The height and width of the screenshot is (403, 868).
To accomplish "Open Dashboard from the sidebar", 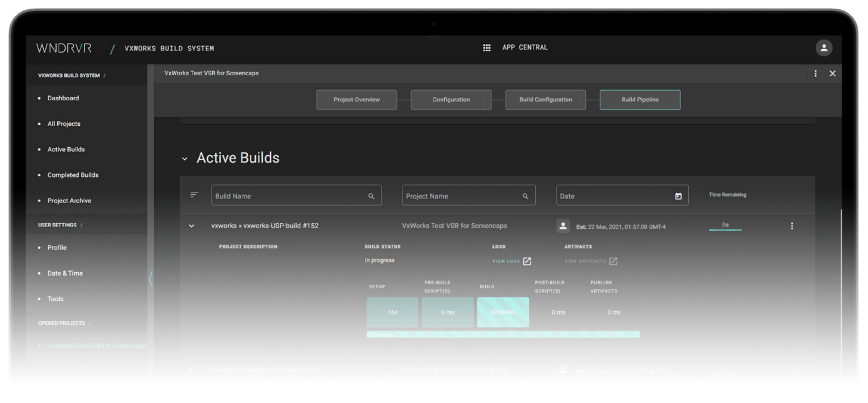I will (x=63, y=98).
